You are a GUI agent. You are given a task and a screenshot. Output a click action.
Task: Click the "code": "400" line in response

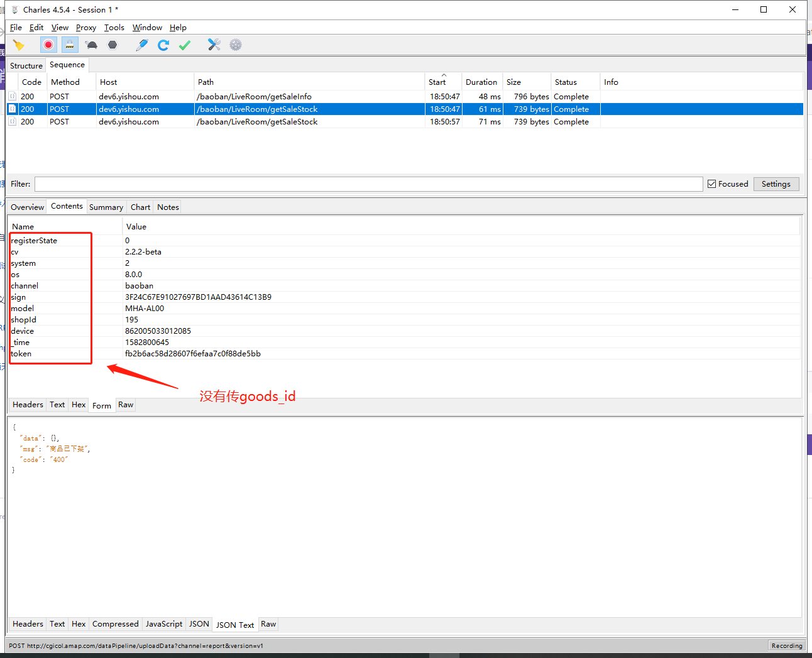pos(43,460)
